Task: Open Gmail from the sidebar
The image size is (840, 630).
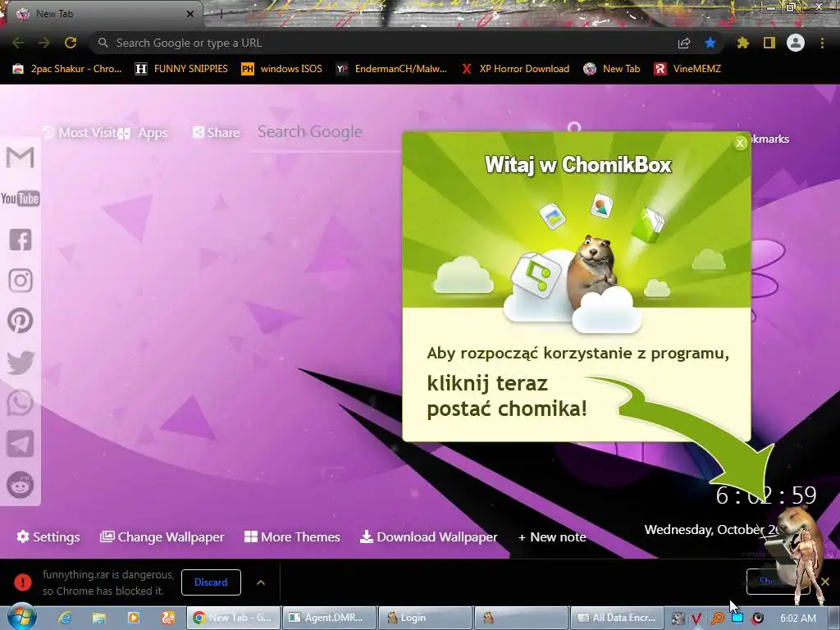Action: (21, 157)
